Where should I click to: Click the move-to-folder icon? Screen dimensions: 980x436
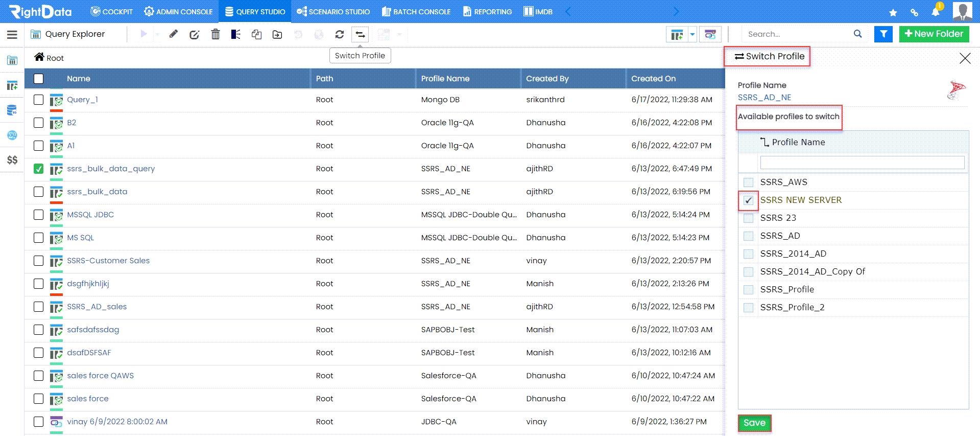pyautogui.click(x=277, y=35)
